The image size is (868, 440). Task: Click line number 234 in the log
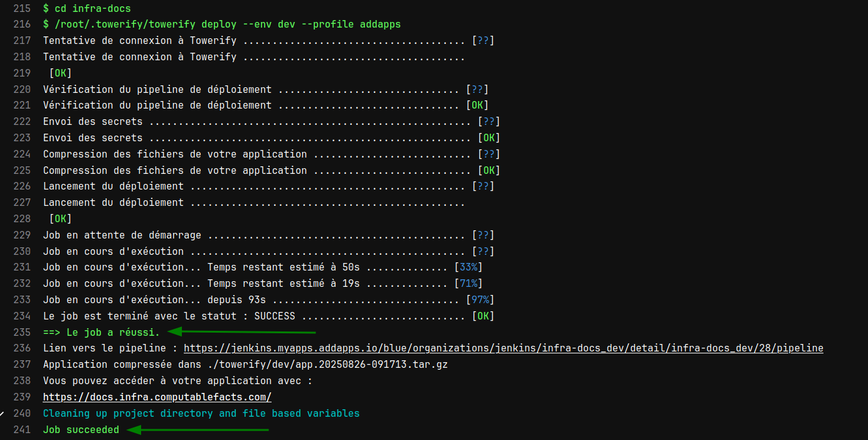22,316
